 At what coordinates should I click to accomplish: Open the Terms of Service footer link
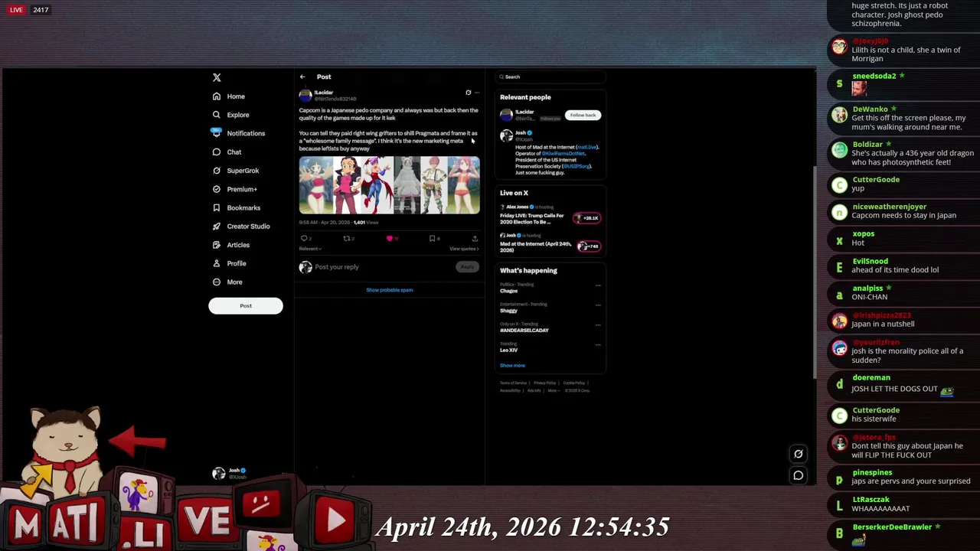[x=513, y=383]
